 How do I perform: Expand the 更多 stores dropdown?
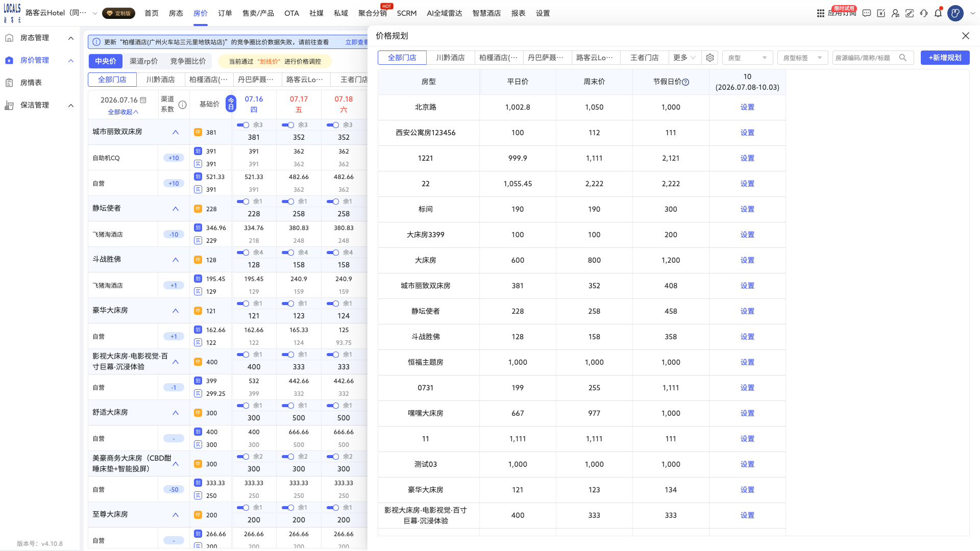tap(684, 58)
